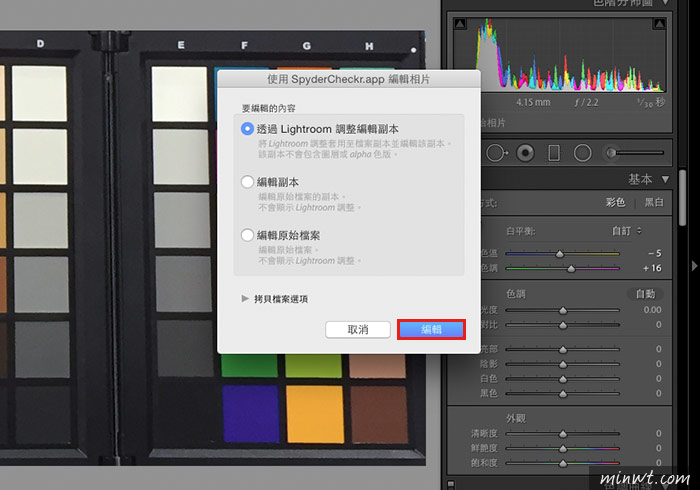Click the 自動 tone button
The width and height of the screenshot is (700, 490).
645,294
